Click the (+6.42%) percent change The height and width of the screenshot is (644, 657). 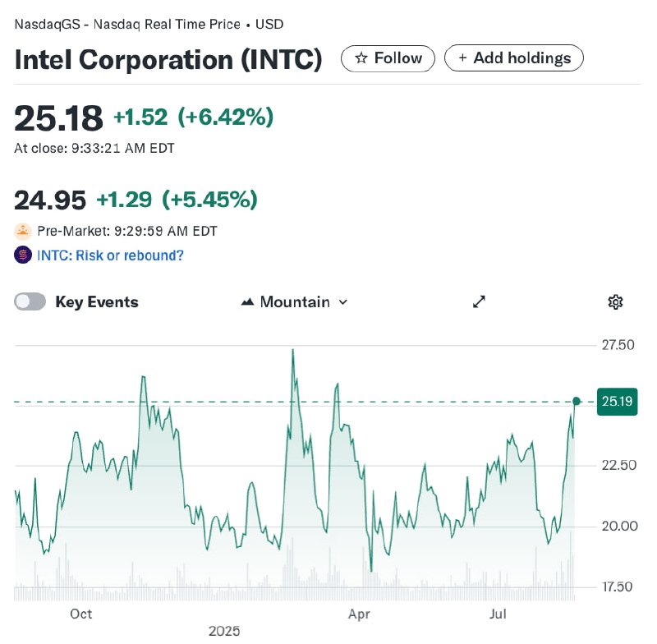click(225, 117)
